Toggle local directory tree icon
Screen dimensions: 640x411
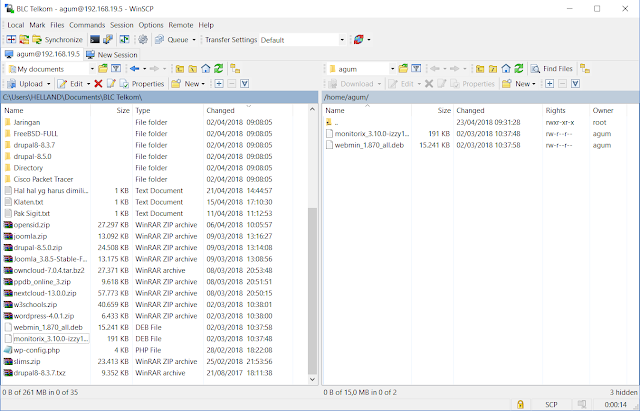coord(235,69)
